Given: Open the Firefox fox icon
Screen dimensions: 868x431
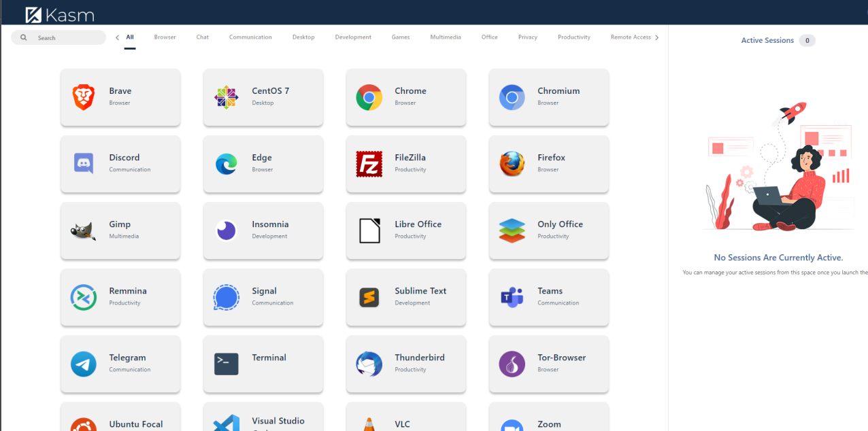Looking at the screenshot, I should (512, 164).
